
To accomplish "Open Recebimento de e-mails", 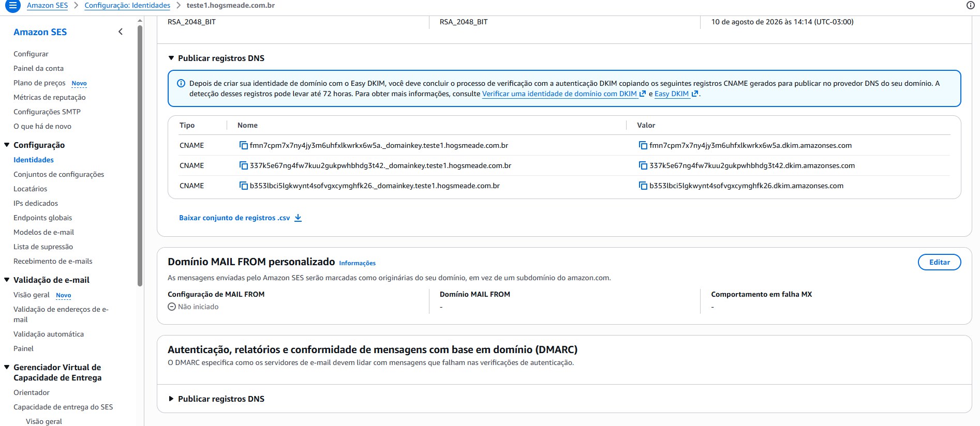I will [53, 261].
